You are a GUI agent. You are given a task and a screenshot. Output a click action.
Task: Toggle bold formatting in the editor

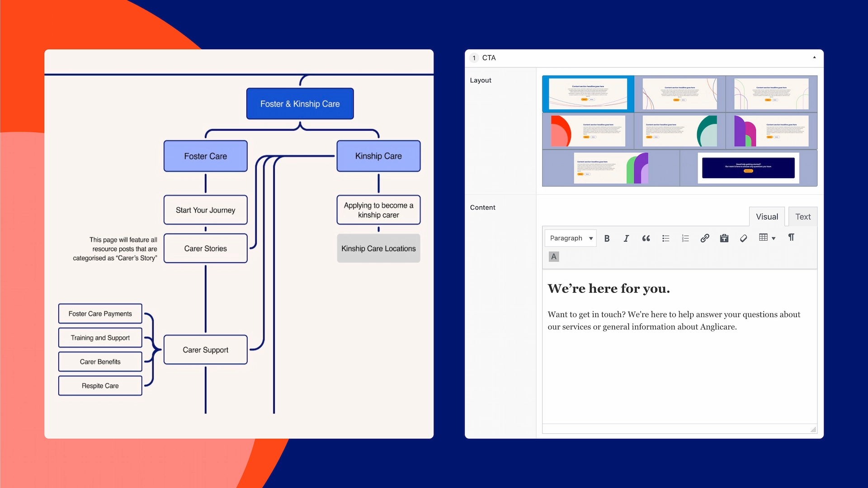click(x=607, y=238)
